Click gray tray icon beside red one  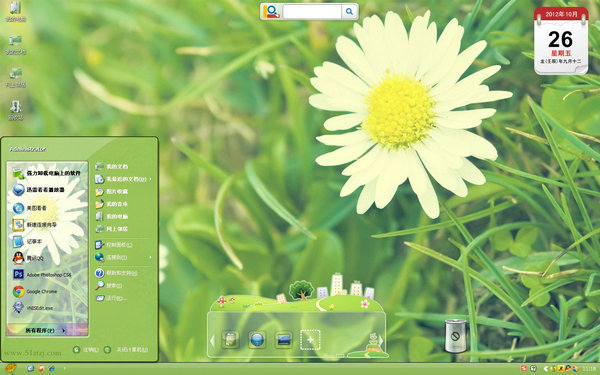pyautogui.click(x=533, y=369)
